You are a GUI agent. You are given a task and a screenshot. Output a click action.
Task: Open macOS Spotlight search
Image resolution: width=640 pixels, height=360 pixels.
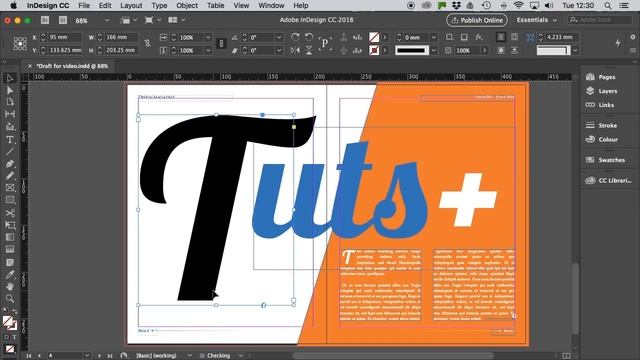point(608,5)
